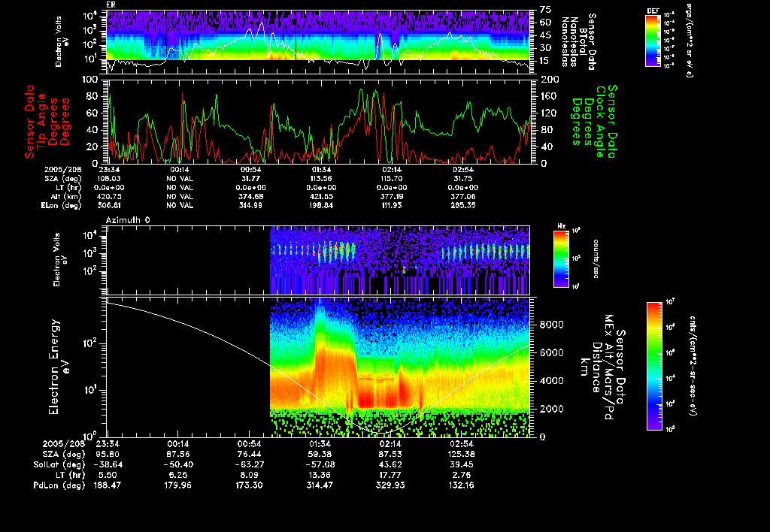Click the Hz counts/sec color bar
This screenshot has width=770, height=532.
coord(561,258)
